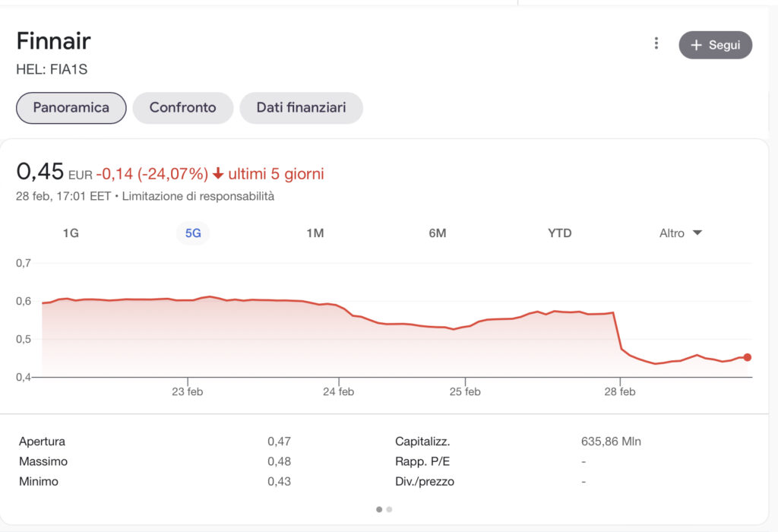Go to the first stats page dot
The image size is (778, 532).
point(379,509)
